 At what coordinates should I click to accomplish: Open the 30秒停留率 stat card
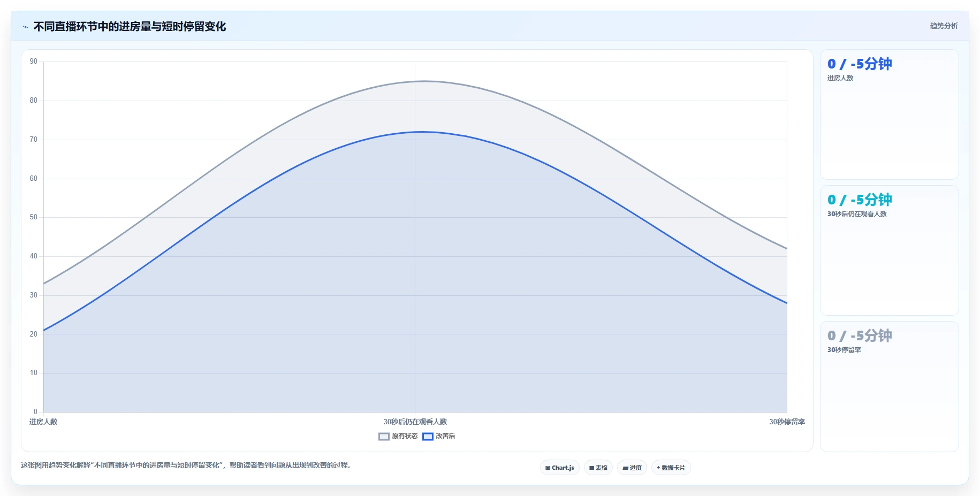pos(889,386)
